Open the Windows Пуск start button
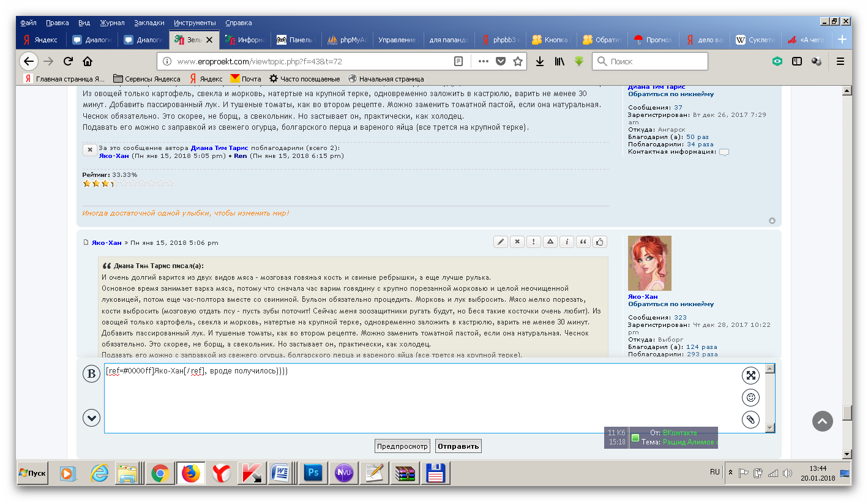Screen dimensions: 868x502 pos(32,473)
